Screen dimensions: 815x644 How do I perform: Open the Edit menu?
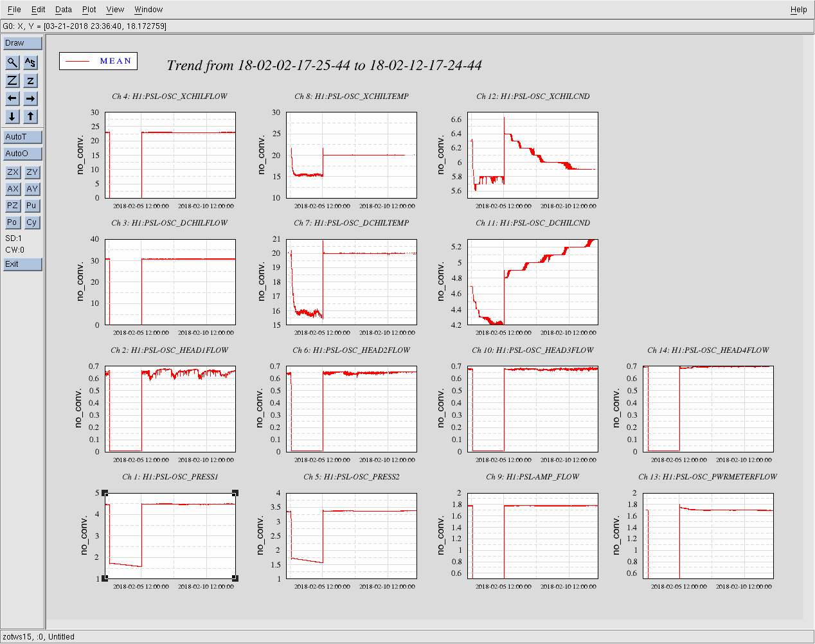tap(39, 10)
